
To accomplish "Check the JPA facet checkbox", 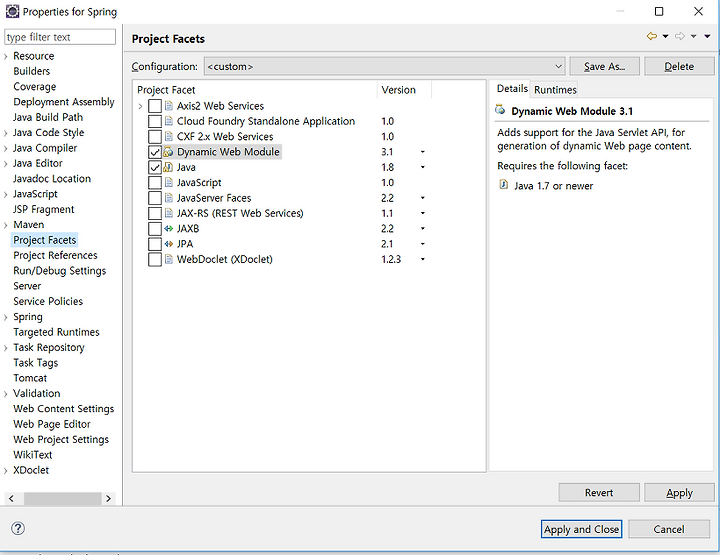I will tap(155, 244).
